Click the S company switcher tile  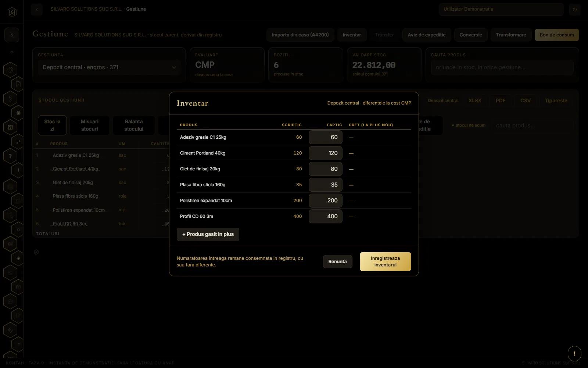pos(12,35)
